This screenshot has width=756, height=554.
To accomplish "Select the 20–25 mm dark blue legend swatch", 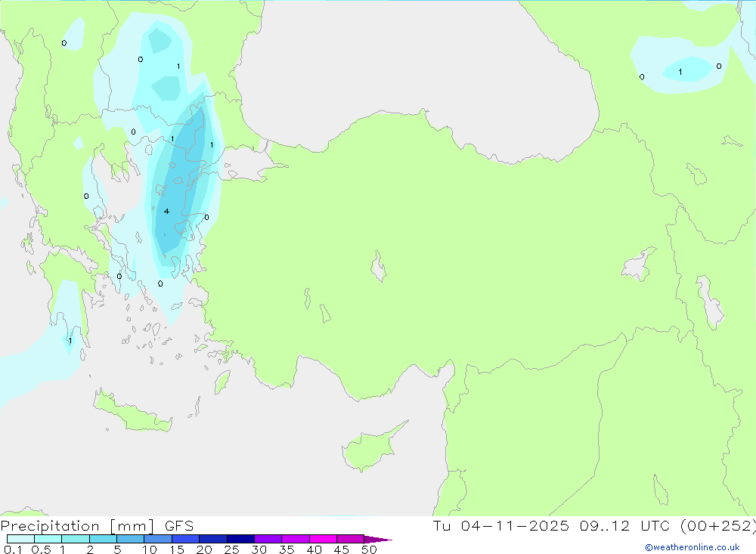I will (212, 539).
